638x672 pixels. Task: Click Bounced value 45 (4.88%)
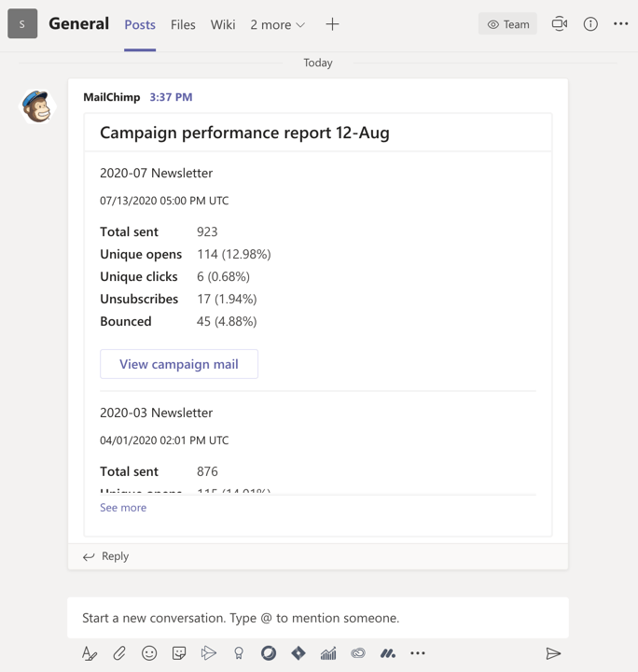(227, 321)
